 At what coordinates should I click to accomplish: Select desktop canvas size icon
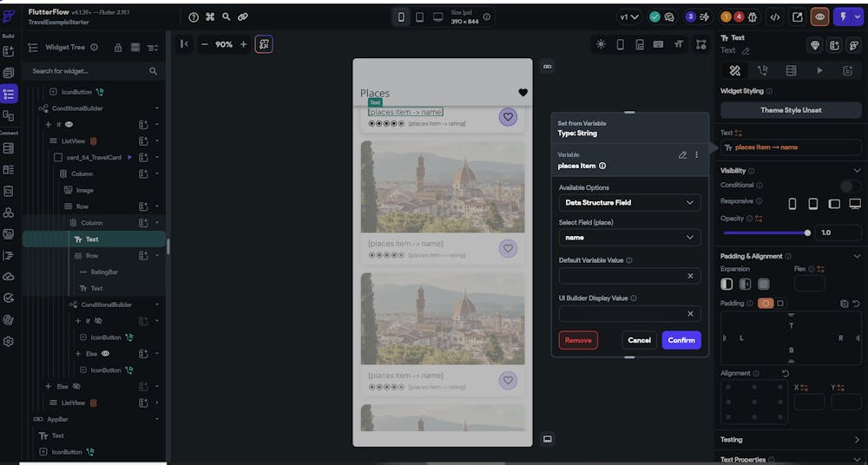437,17
